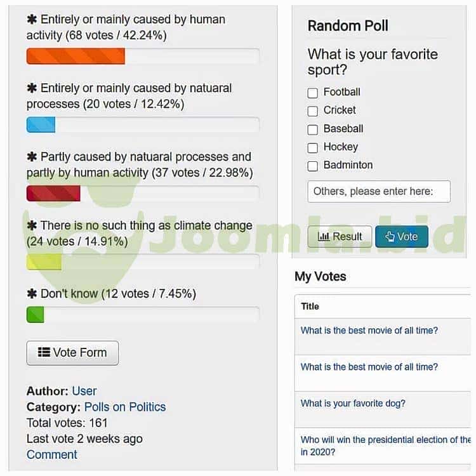The image size is (476, 476).
Task: Click the hand pointer icon on Vote button
Action: pos(390,237)
